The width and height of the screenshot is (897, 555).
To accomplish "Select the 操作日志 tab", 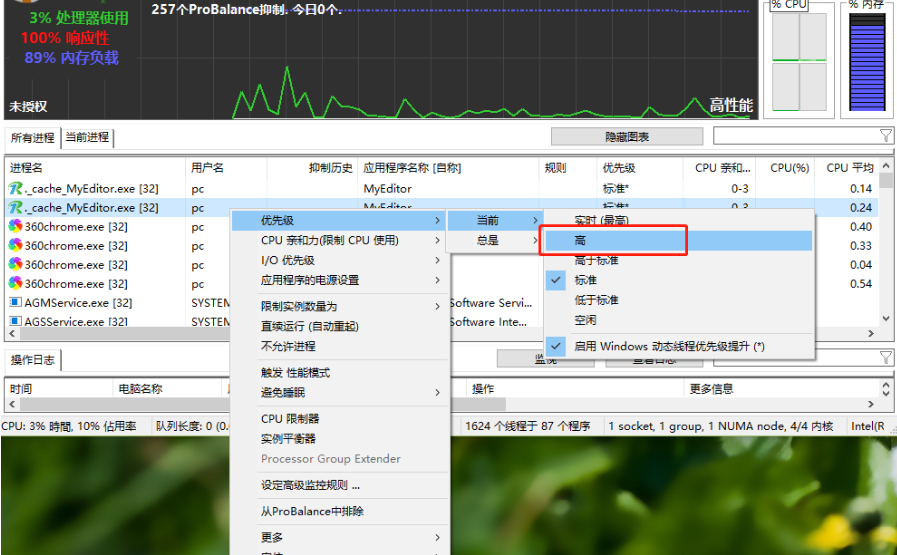I will point(33,360).
